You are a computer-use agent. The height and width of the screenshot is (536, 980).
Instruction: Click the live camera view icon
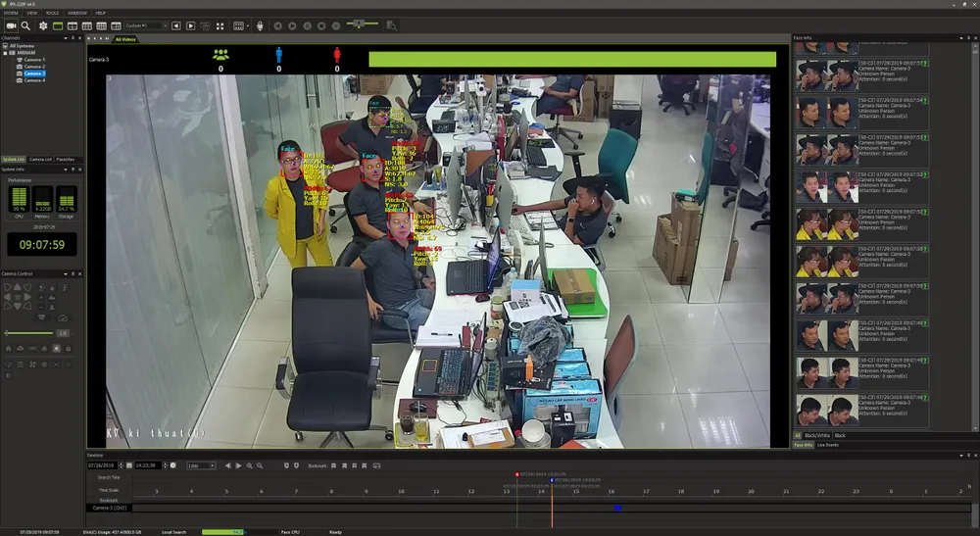point(11,25)
